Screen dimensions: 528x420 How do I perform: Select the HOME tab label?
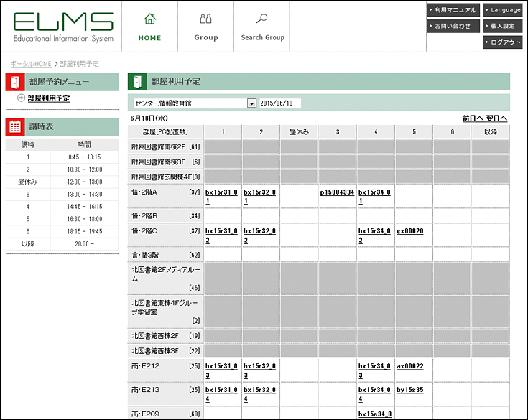[x=150, y=38]
